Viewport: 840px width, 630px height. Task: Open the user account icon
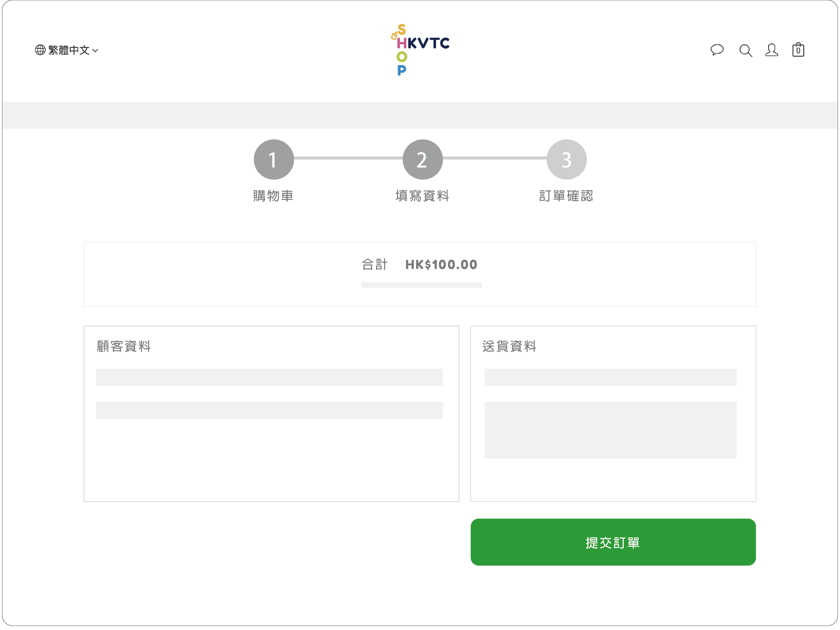coord(771,50)
